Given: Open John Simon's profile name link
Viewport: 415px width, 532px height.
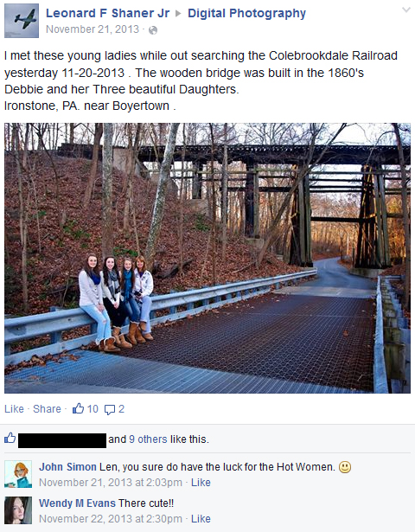Looking at the screenshot, I should [x=67, y=467].
